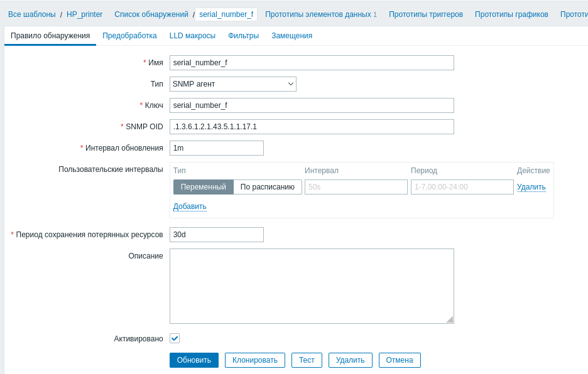Viewport: 588px width, 374px height.
Task: Open the Тип dropdown showing SNMP агент
Action: (x=233, y=83)
